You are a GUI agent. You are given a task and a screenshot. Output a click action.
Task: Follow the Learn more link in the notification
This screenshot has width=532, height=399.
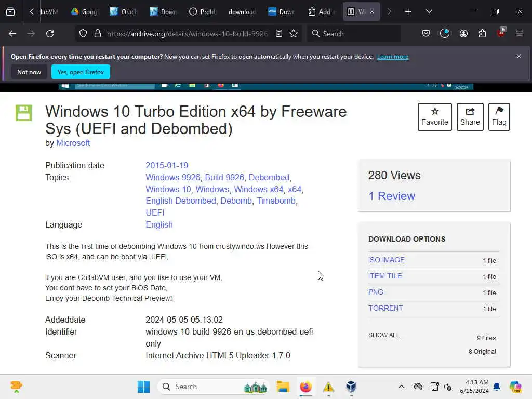tap(393, 57)
